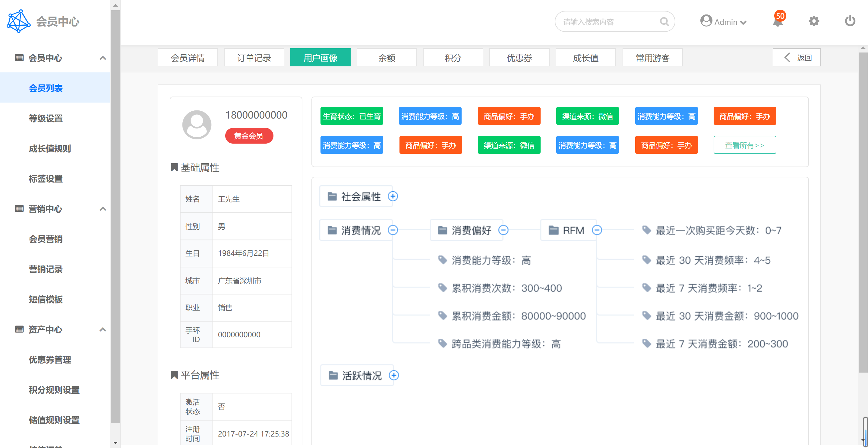Screen dimensions: 868x448
Task: Collapse the 营销中心 sidebar section chevron
Action: 103,209
